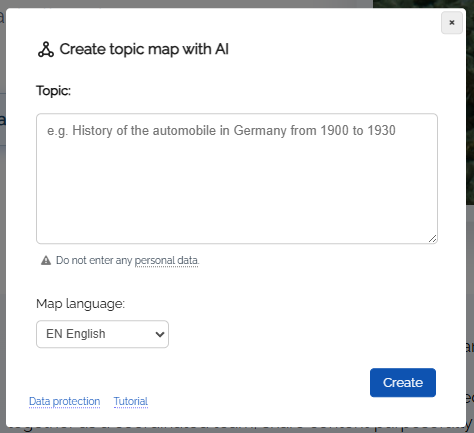The image size is (474, 433).
Task: Click the 'Do not enter any' warning text
Action: [x=94, y=260]
